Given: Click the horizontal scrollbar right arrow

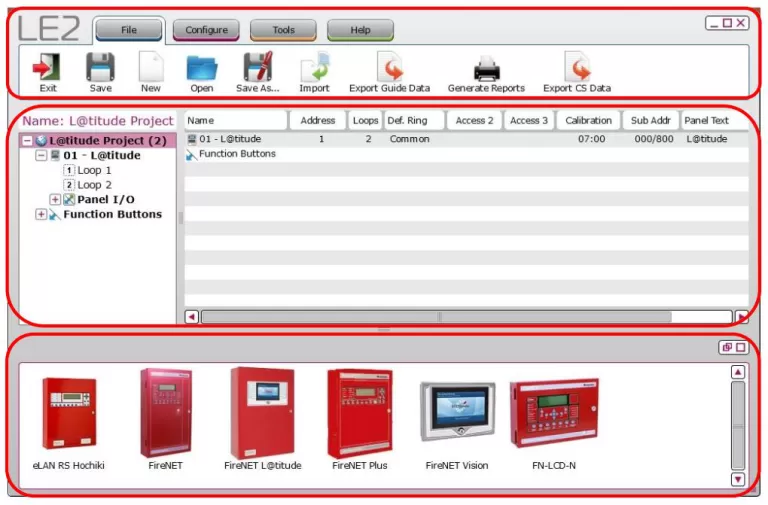Looking at the screenshot, I should coord(741,317).
